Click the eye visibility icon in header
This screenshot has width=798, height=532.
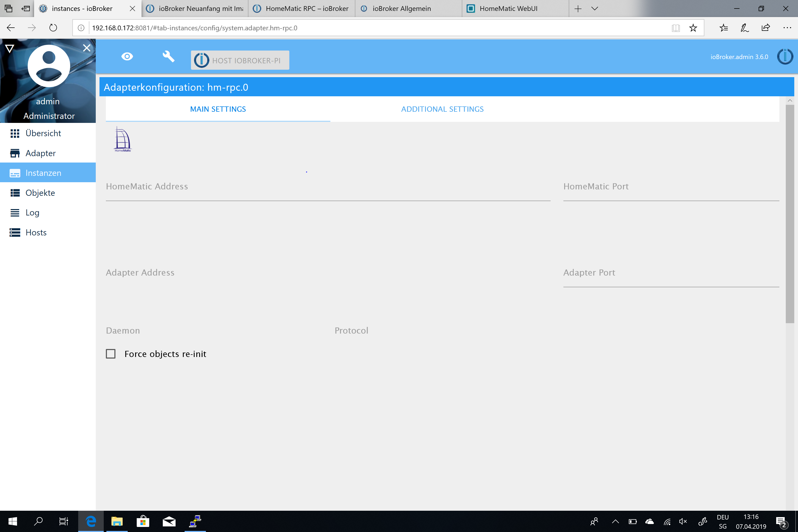pos(127,56)
